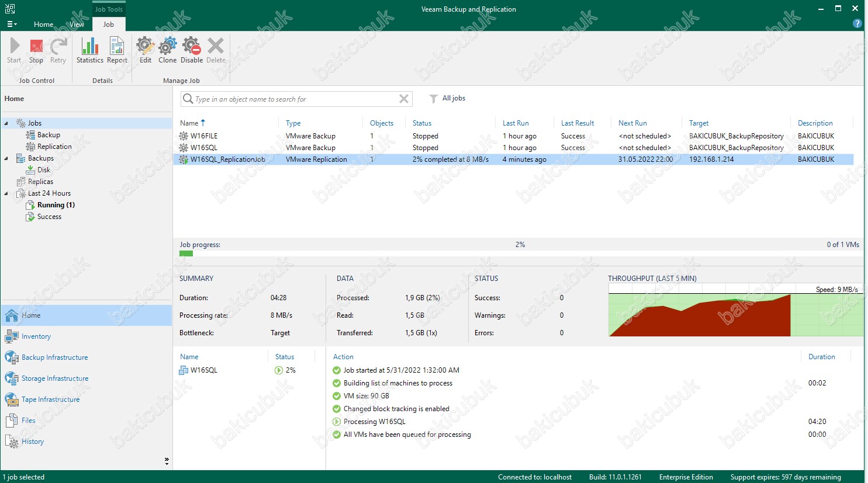Sort by Objects column header
868x483 pixels.
(382, 123)
